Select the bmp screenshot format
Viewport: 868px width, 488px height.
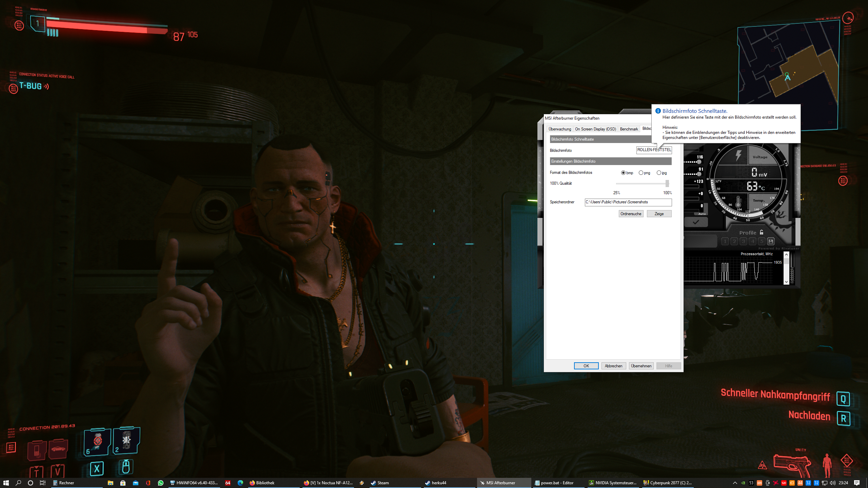tap(623, 173)
